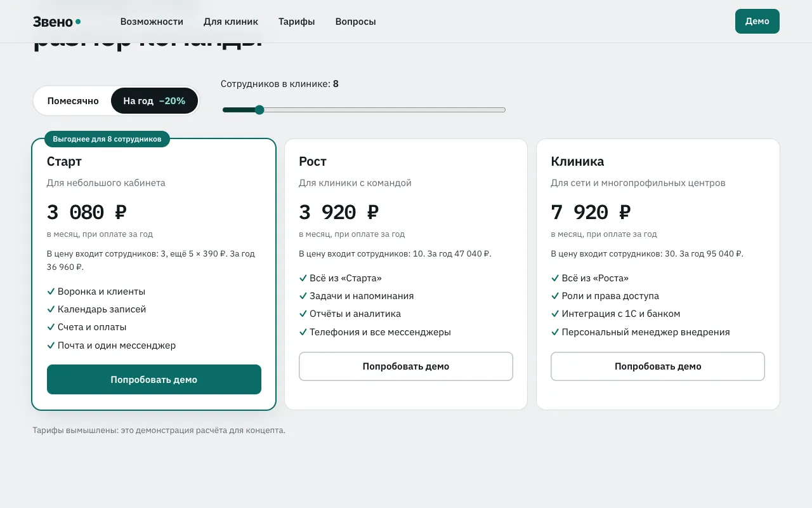Open the Возможности nav item

click(152, 22)
